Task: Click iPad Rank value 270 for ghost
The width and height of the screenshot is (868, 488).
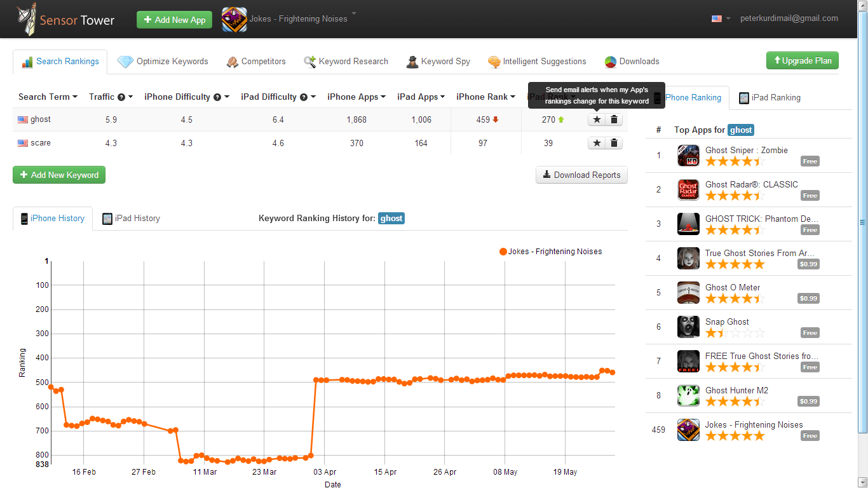Action: 549,119
